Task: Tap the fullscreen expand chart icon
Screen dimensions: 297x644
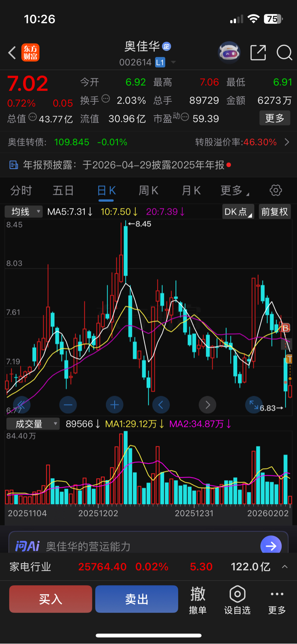Action: click(x=254, y=405)
